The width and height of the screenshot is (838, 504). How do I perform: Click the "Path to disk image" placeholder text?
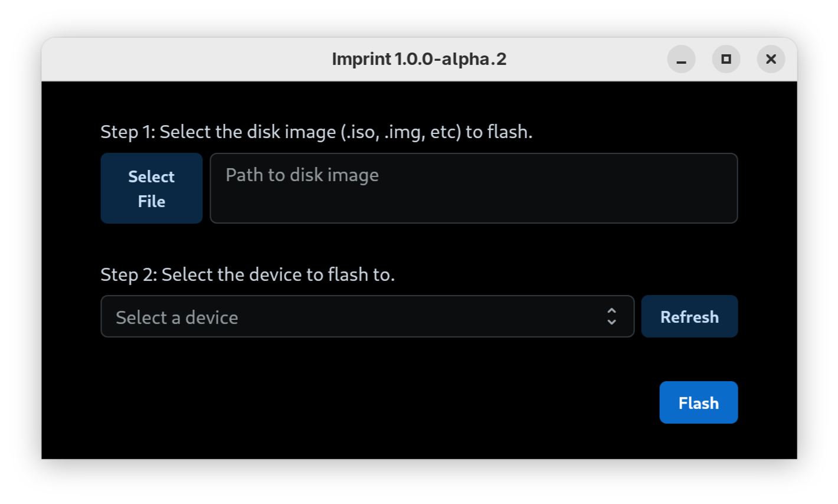(x=302, y=175)
